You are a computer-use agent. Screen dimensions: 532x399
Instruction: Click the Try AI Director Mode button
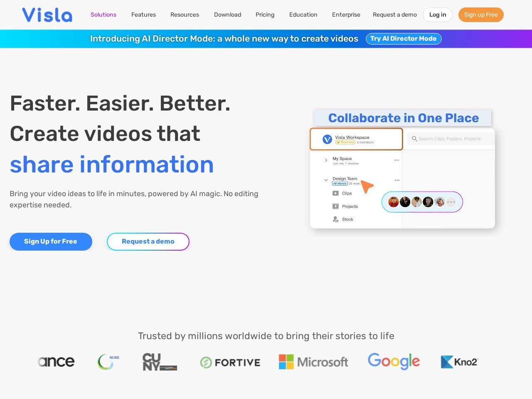[403, 39]
